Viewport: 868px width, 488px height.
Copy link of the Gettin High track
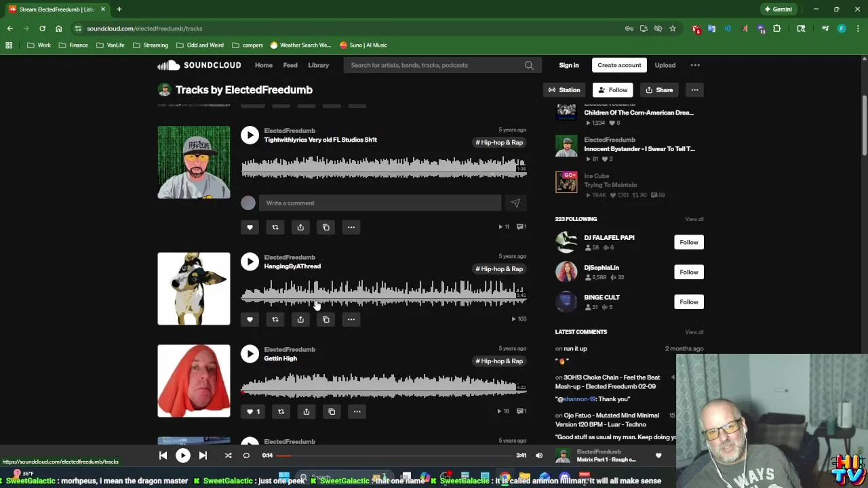tap(332, 411)
